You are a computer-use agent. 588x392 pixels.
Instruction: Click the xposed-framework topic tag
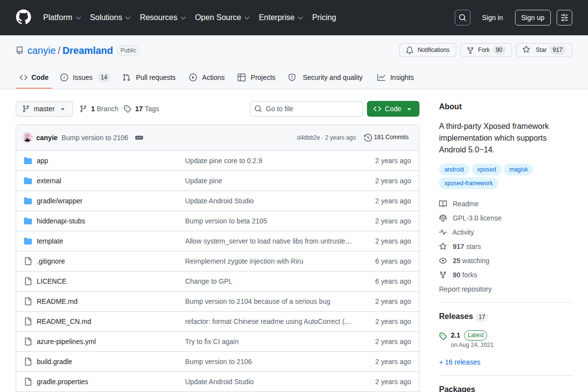[x=468, y=183]
